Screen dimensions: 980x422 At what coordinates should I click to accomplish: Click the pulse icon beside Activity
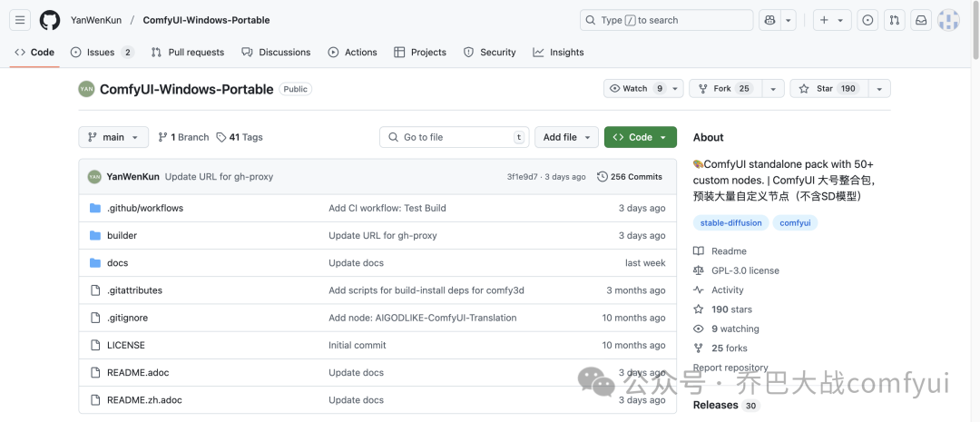pyautogui.click(x=698, y=290)
